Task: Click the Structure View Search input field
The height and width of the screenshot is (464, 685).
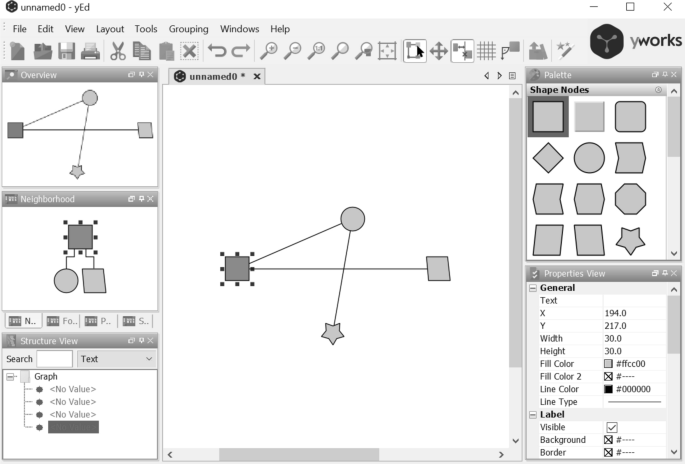Action: click(x=55, y=359)
